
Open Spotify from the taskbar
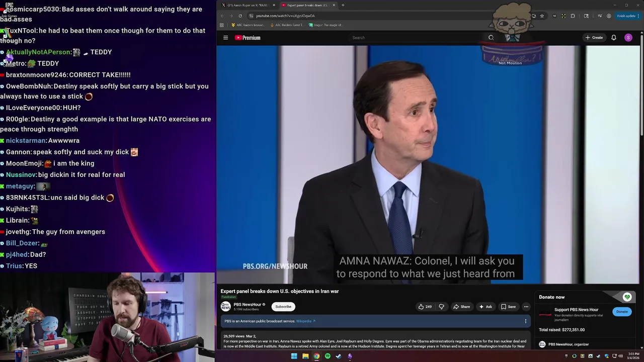[328, 356]
